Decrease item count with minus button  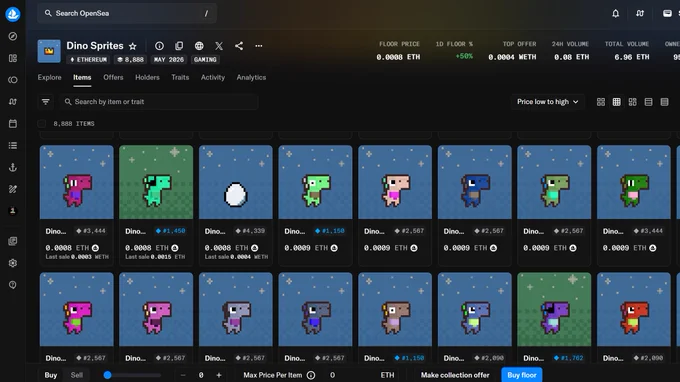pyautogui.click(x=183, y=375)
